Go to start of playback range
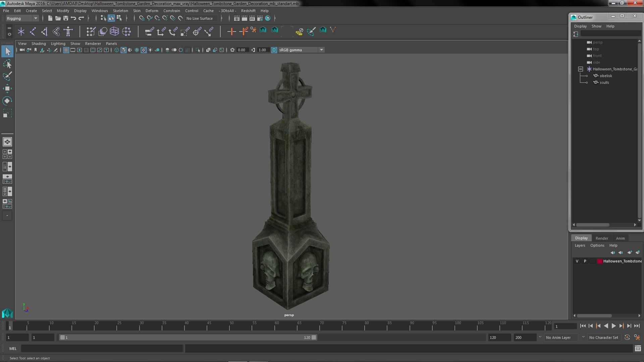Viewport: 644px width, 362px height. [x=583, y=326]
